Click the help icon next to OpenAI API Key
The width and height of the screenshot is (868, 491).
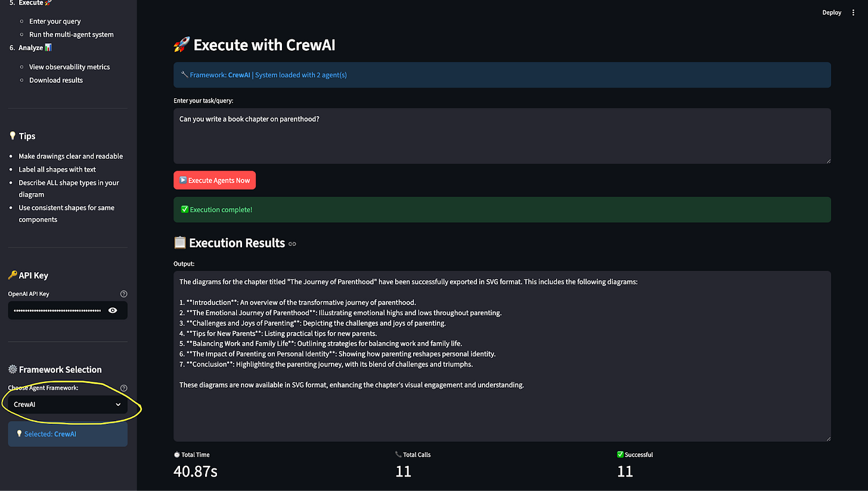pos(123,294)
